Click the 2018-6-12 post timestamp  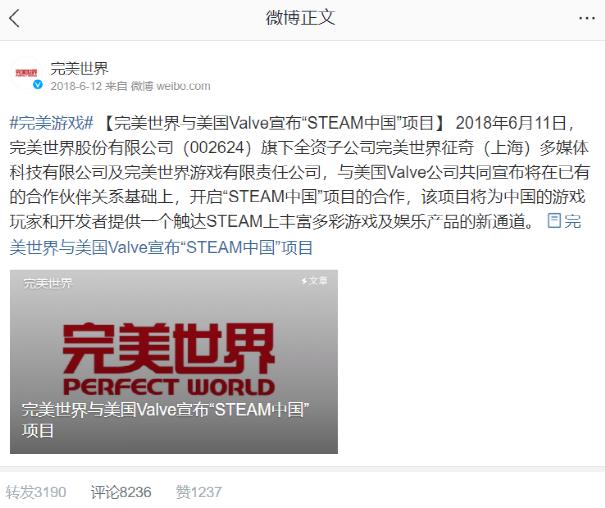pyautogui.click(x=76, y=86)
